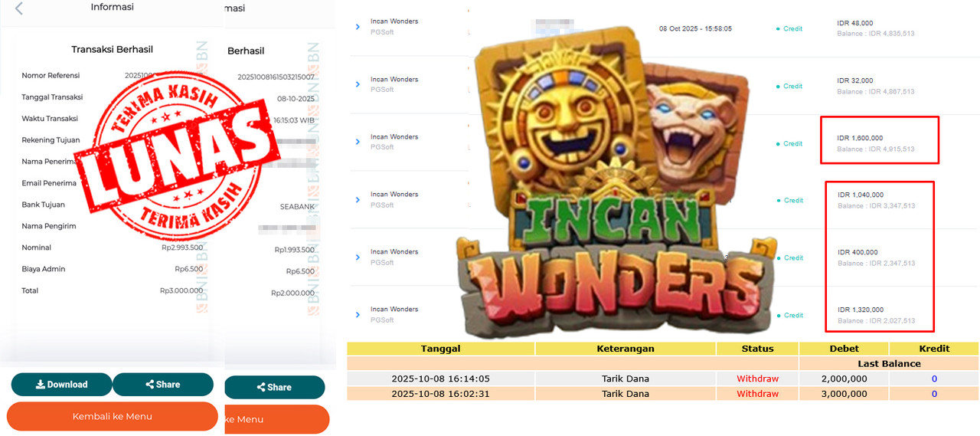This screenshot has height=436, width=980.
Task: Go back using the top-left arrow
Action: pyautogui.click(x=18, y=8)
